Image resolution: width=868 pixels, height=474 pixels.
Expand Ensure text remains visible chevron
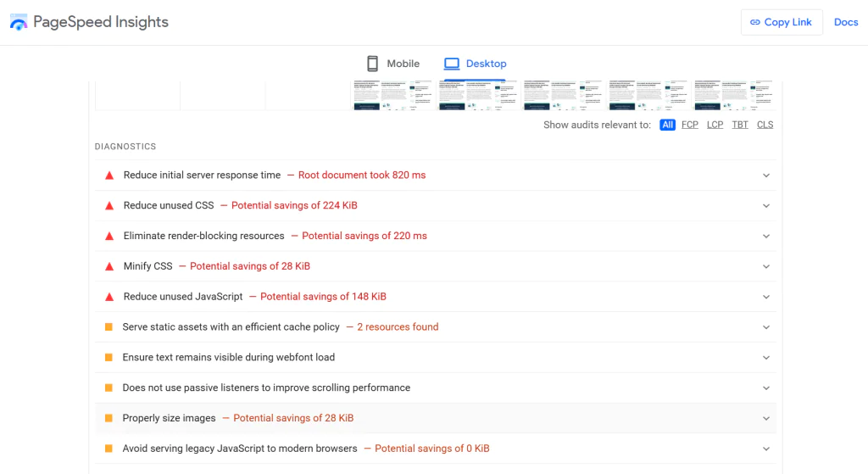coord(766,358)
